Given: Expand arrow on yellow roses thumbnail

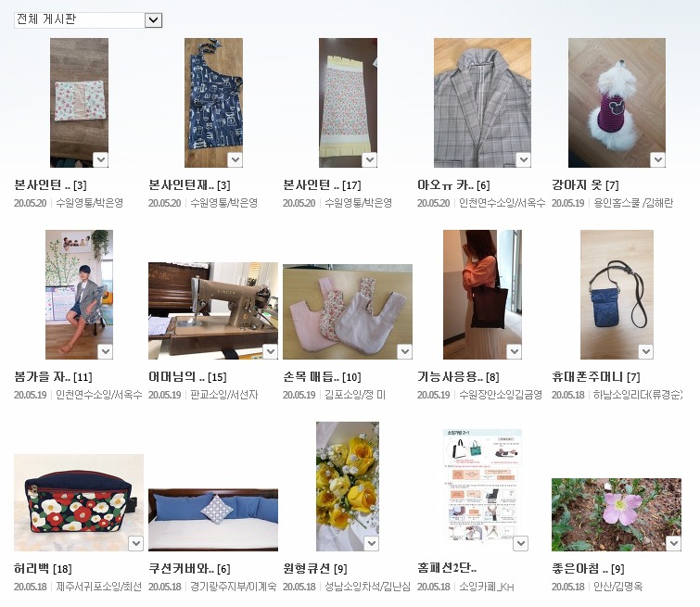Looking at the screenshot, I should [x=372, y=543].
